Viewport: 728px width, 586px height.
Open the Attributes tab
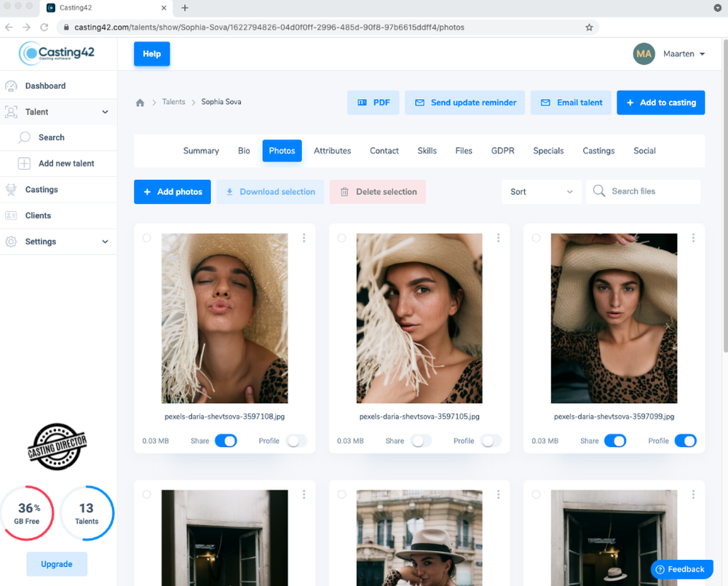tap(333, 151)
